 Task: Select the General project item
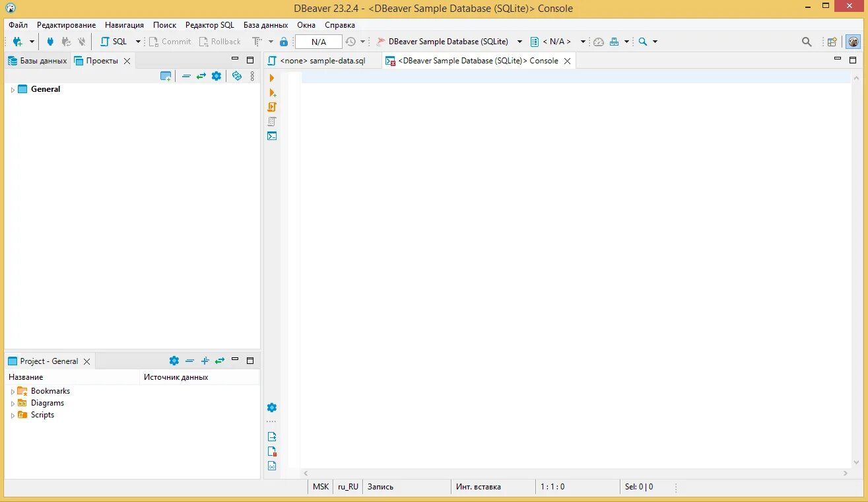(x=46, y=89)
